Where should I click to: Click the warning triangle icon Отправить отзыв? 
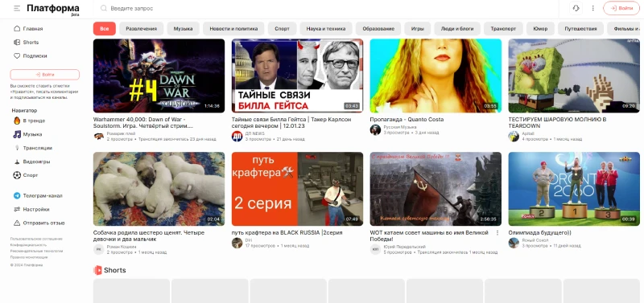pyautogui.click(x=17, y=223)
